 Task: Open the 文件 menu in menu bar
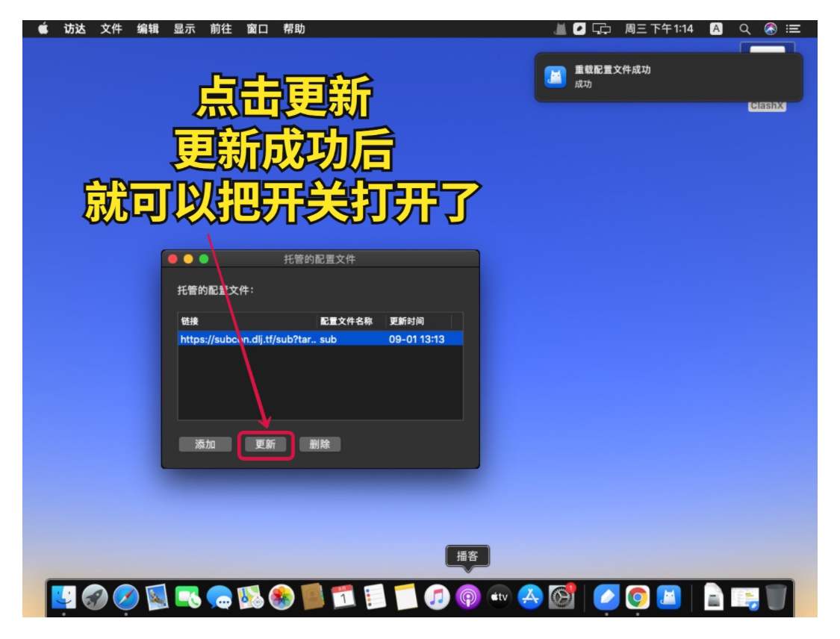tap(111, 29)
